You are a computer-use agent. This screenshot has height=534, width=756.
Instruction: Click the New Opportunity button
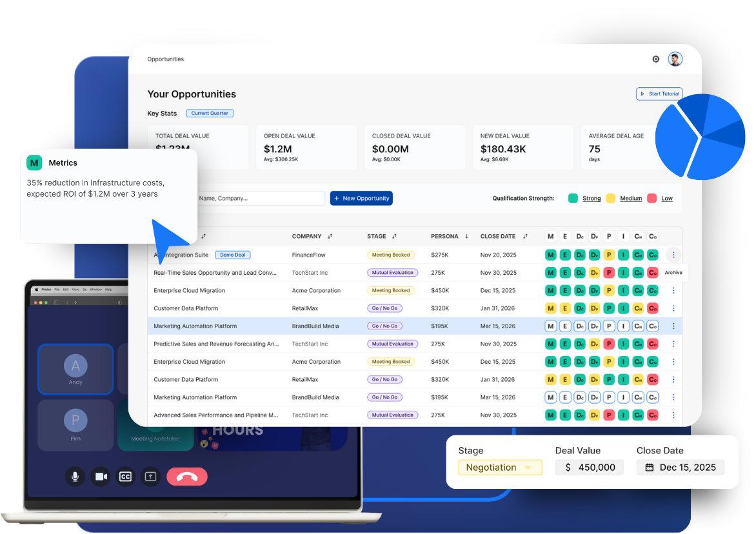[361, 199]
